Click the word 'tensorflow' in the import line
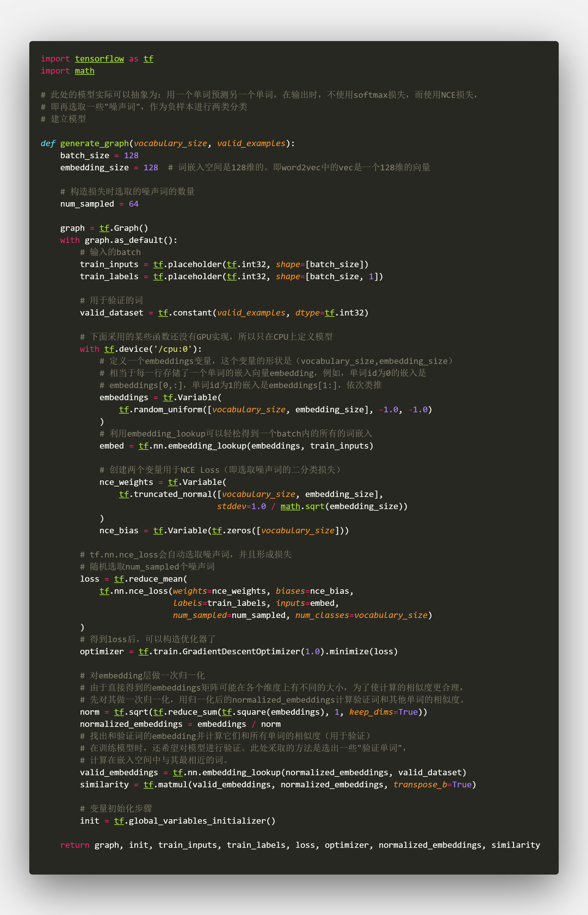Screen dimensions: 588x915 click(99, 59)
